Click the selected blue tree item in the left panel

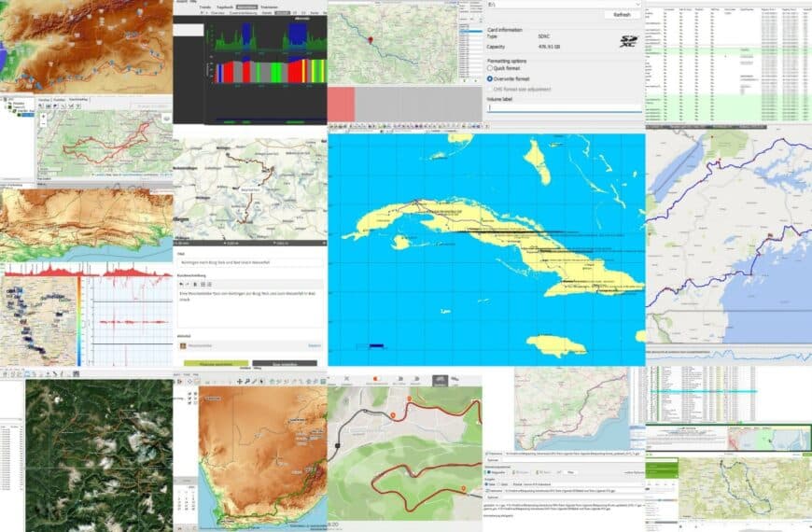pyautogui.click(x=27, y=114)
